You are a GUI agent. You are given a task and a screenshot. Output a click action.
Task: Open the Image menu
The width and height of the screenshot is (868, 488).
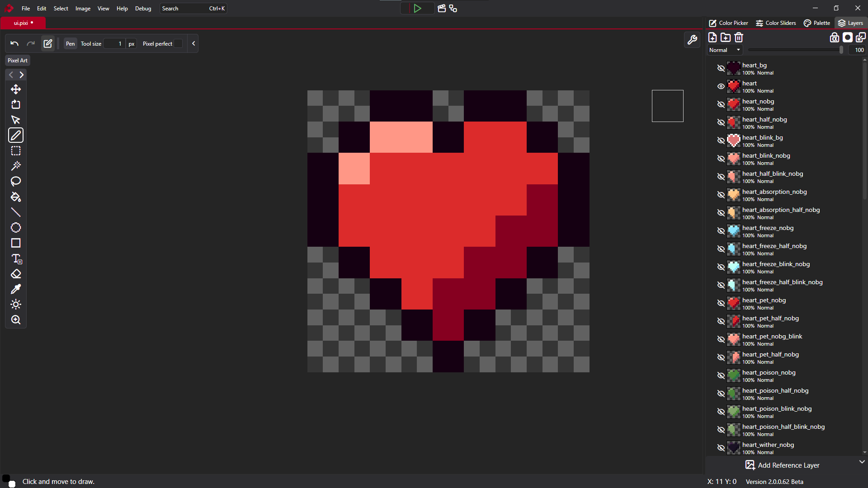(83, 9)
